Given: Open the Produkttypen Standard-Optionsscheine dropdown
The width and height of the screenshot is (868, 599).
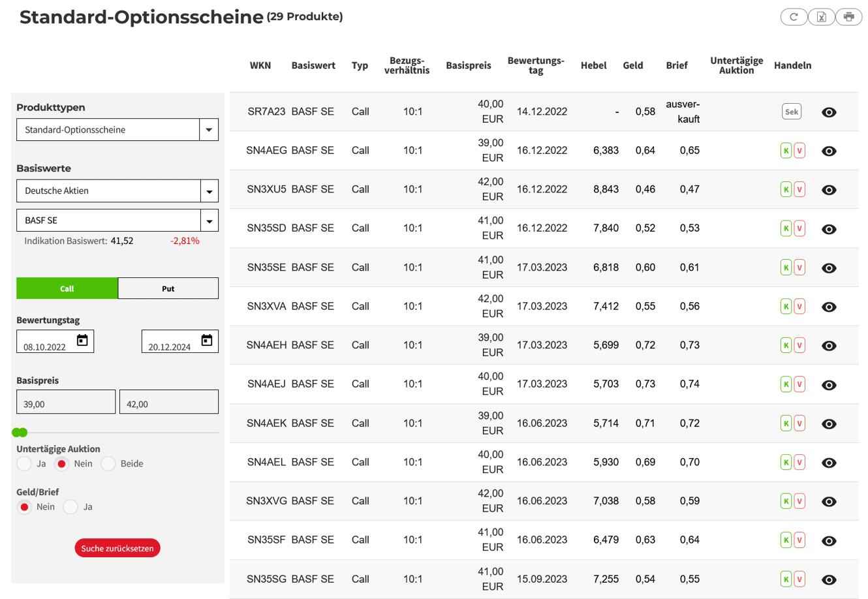Looking at the screenshot, I should pyautogui.click(x=209, y=130).
